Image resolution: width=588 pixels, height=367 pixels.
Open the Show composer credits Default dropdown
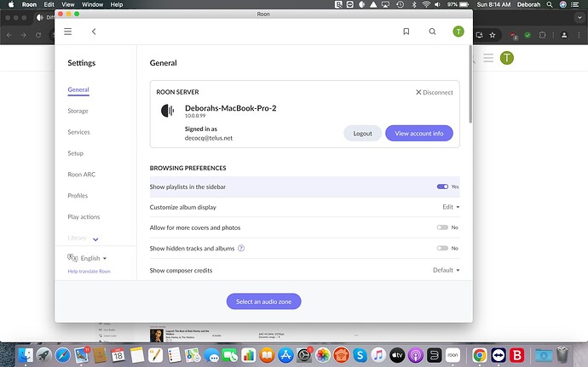(447, 270)
